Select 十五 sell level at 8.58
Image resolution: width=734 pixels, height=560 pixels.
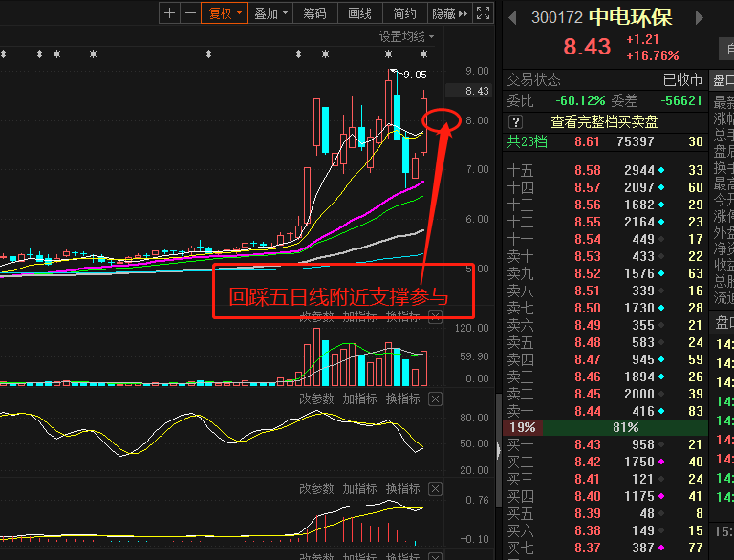(x=605, y=170)
